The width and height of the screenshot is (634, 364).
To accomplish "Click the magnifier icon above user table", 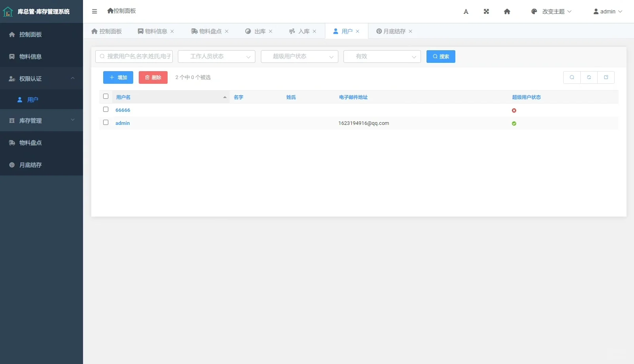I will (x=572, y=77).
